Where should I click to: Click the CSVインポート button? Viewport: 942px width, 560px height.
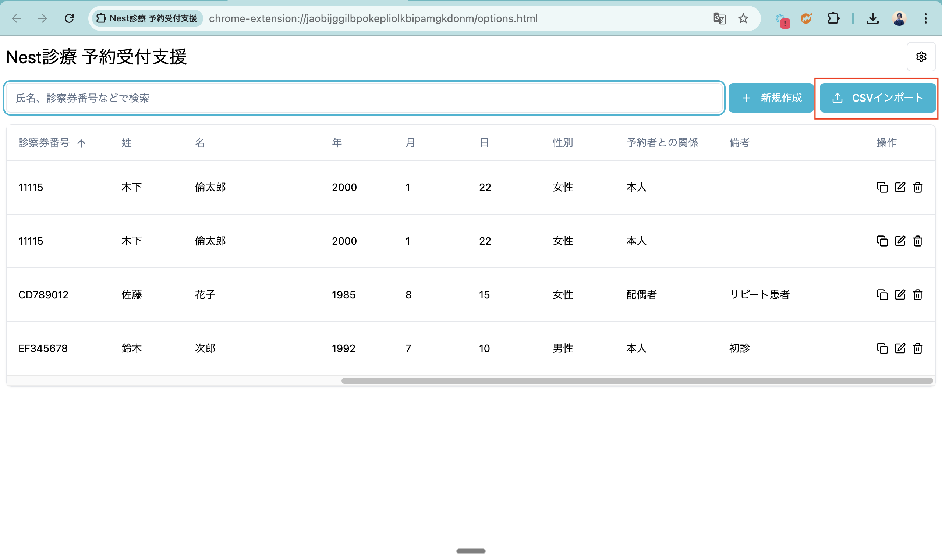[x=877, y=98]
